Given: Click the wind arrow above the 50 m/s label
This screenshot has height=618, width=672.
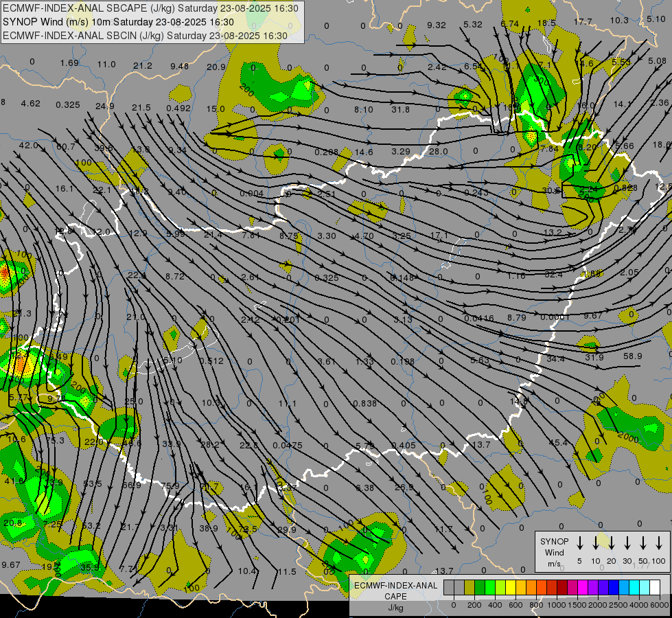Looking at the screenshot, I should click(x=643, y=543).
